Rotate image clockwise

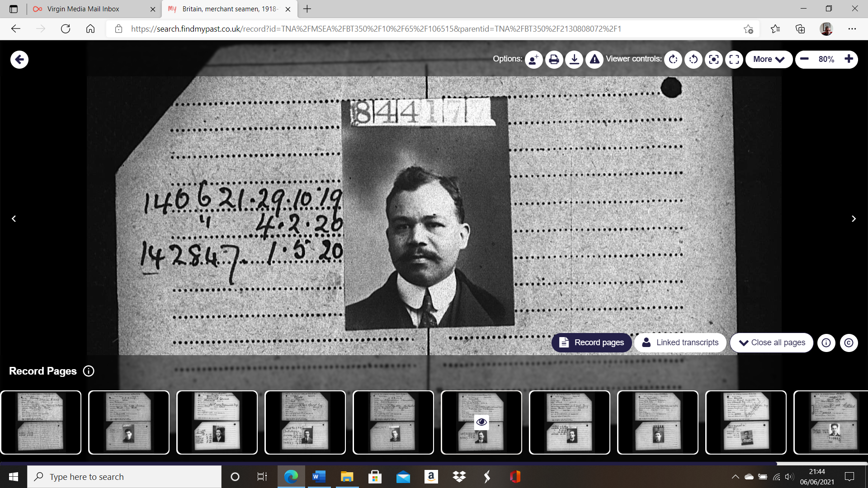(x=673, y=59)
